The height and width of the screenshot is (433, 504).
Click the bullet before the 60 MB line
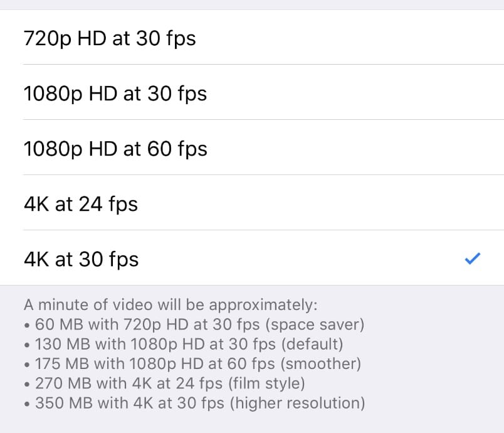28,326
